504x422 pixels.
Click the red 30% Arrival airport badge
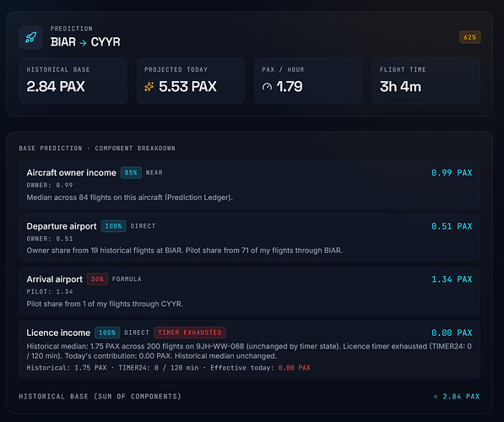coord(97,279)
